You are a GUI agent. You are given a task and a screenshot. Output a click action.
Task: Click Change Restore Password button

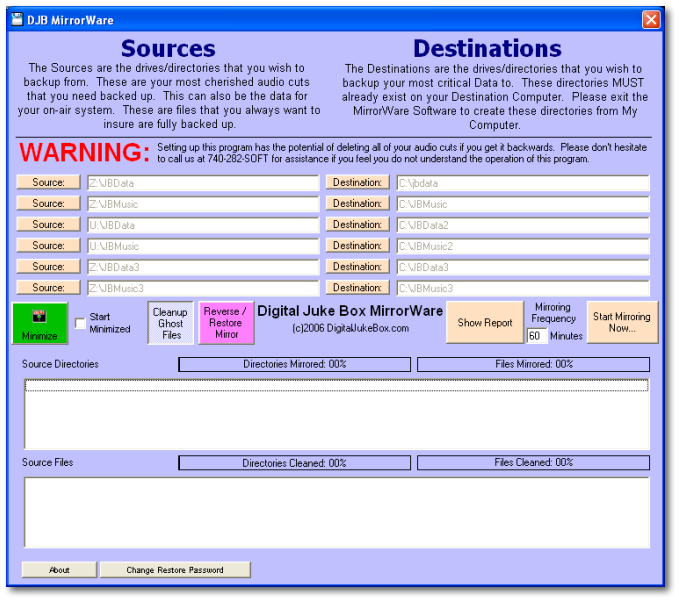tap(175, 570)
